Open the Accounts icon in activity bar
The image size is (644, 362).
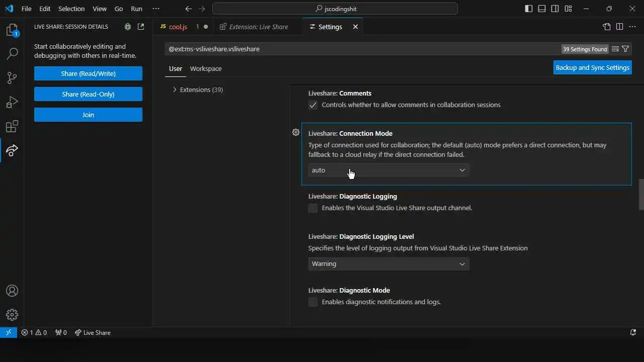click(12, 291)
